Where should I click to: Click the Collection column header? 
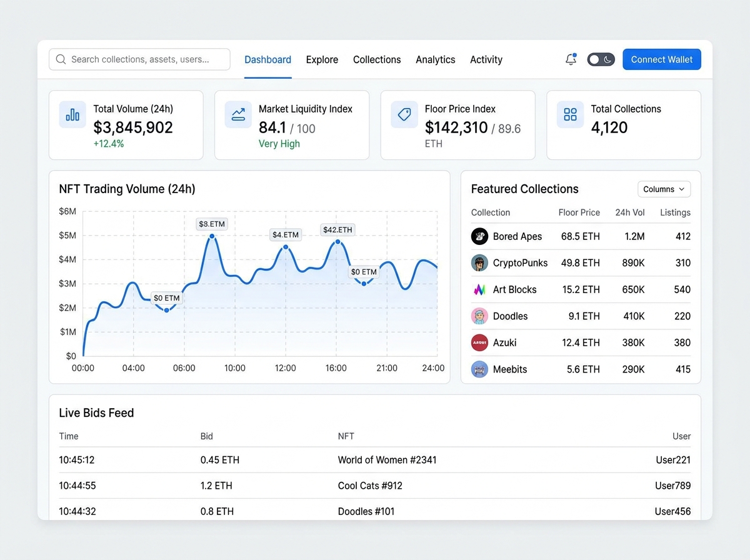tap(491, 212)
